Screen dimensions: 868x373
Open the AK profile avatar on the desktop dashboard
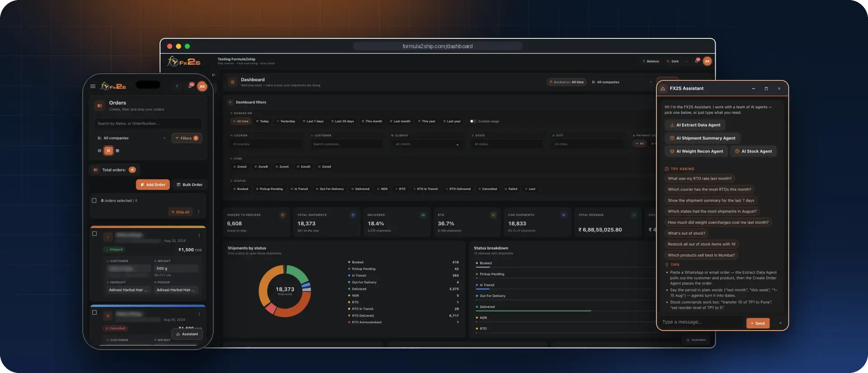[708, 61]
